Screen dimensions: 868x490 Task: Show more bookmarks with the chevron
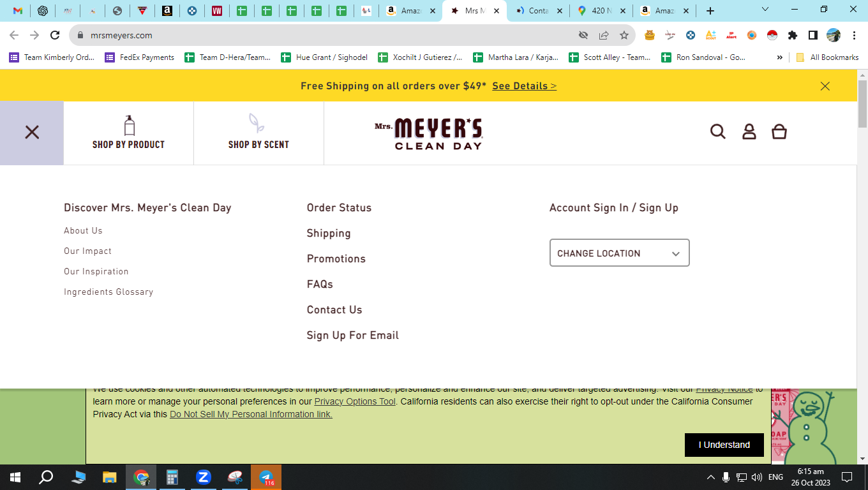point(779,57)
